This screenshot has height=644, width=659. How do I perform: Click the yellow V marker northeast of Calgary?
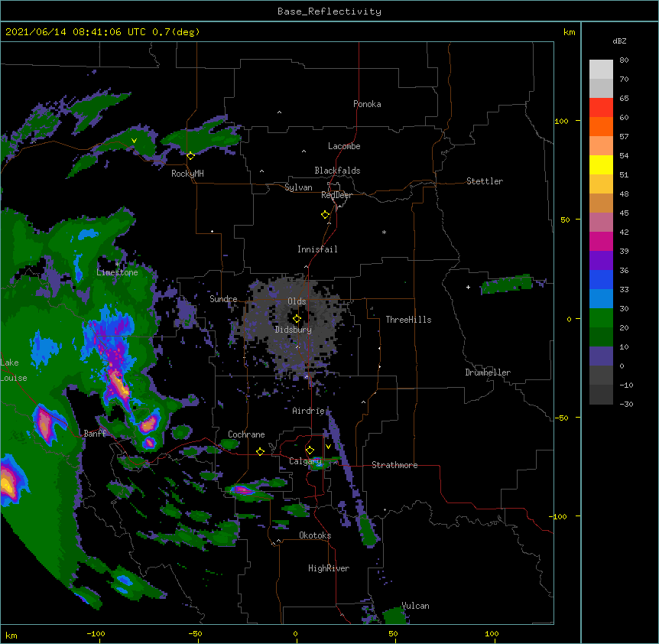pos(328,446)
